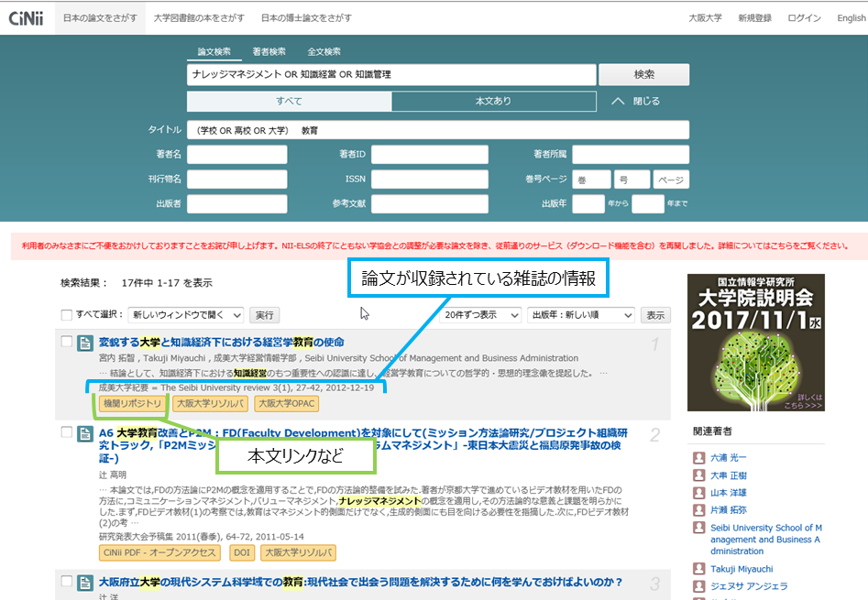Open 大阪大学 link in header
The image size is (868, 600).
click(705, 18)
